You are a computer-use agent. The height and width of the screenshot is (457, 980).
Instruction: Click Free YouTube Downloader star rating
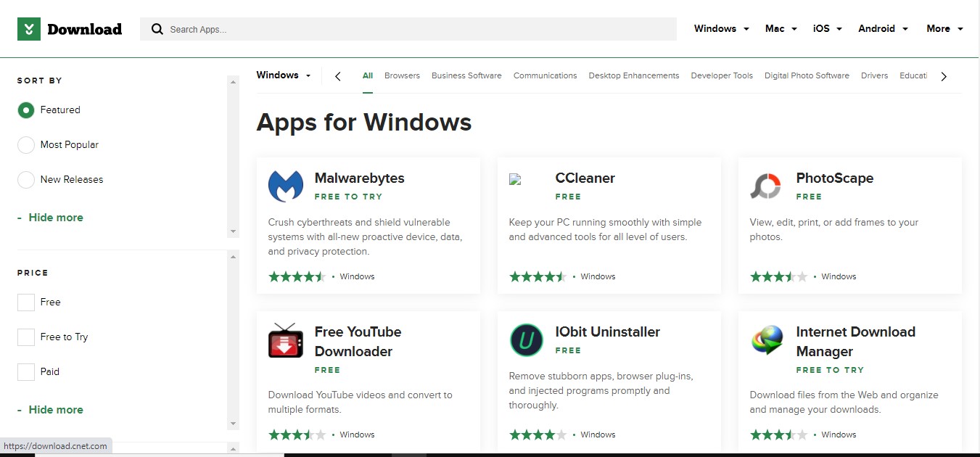[297, 435]
